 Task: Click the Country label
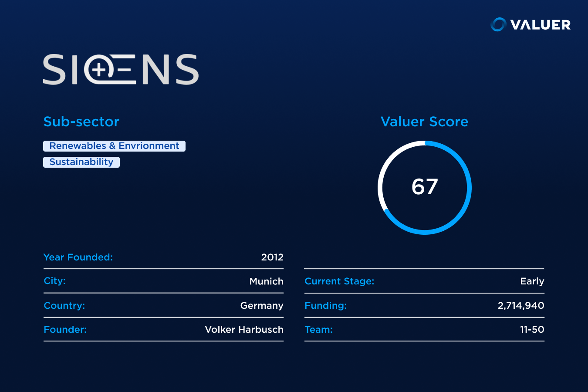point(64,306)
